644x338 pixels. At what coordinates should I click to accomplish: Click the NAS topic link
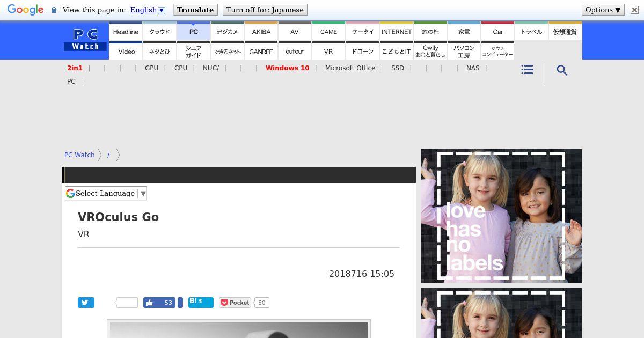[x=473, y=68]
